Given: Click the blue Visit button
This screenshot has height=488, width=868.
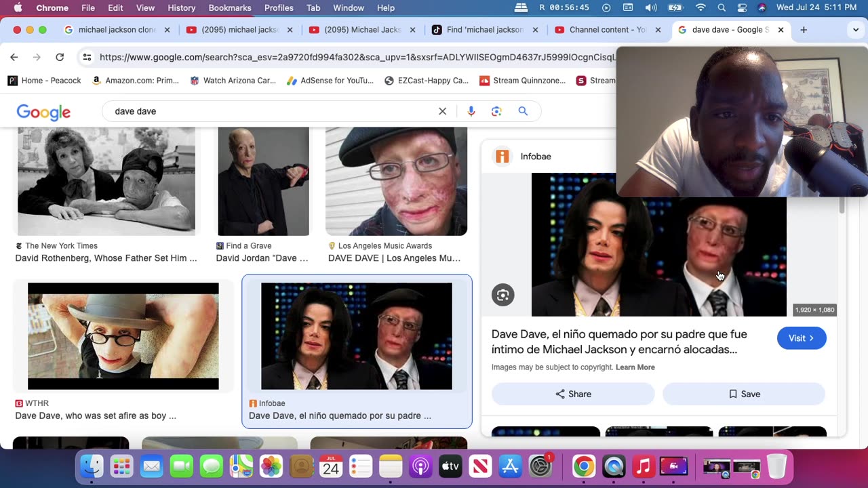Looking at the screenshot, I should 802,338.
